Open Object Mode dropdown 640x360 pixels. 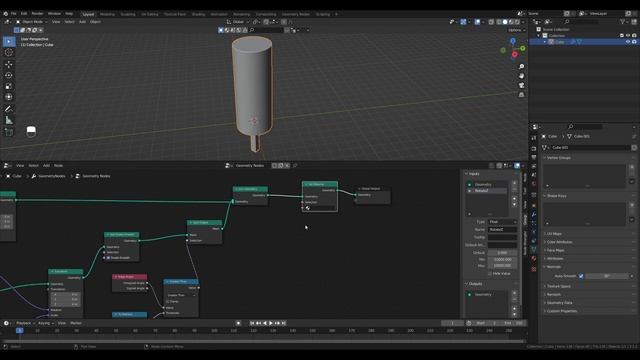pyautogui.click(x=32, y=22)
